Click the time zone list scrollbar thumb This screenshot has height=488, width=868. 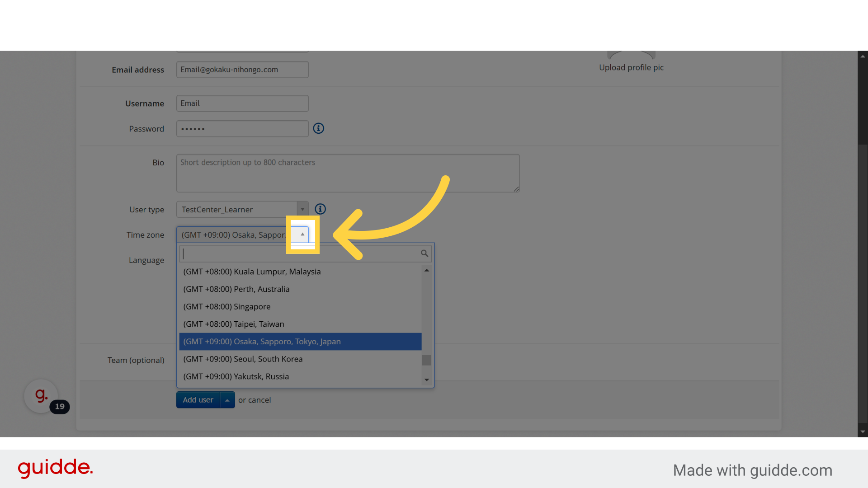point(426,360)
